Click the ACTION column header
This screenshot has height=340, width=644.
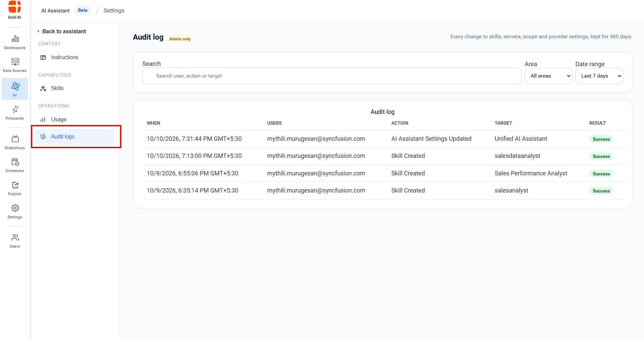(x=400, y=123)
